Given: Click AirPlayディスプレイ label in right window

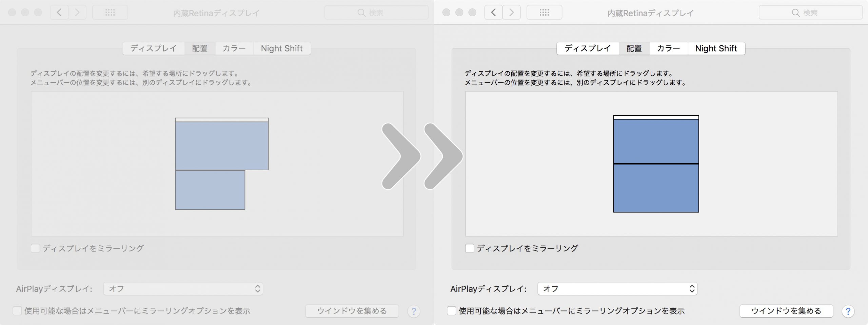Looking at the screenshot, I should (488, 289).
